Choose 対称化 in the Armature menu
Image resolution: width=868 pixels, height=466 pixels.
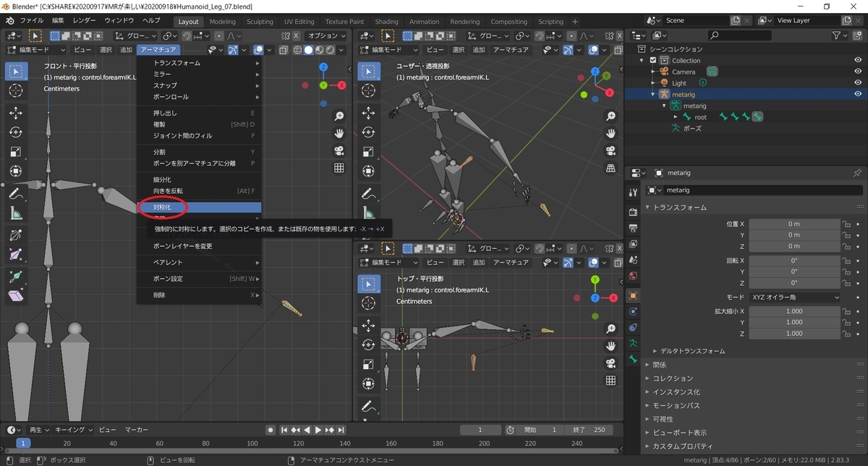[x=199, y=207]
